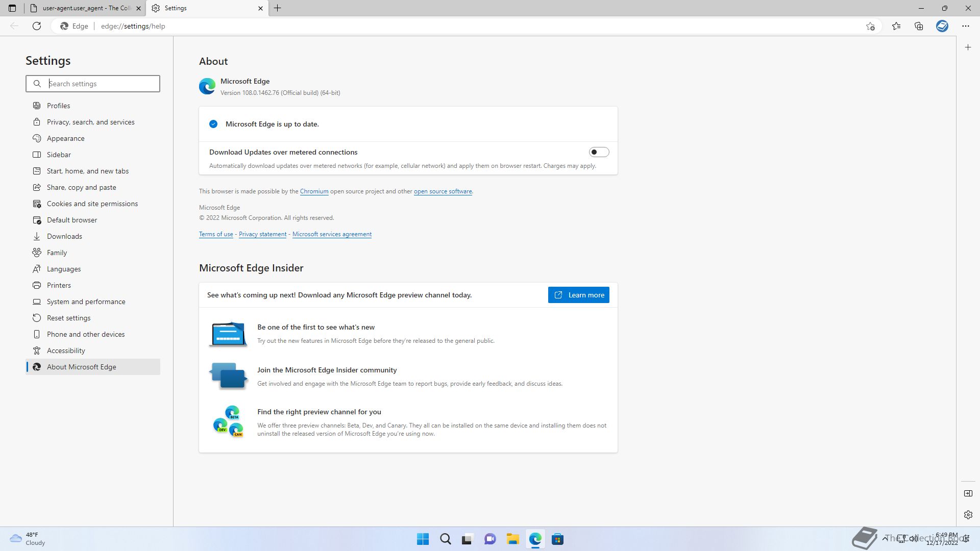Open a new tab with plus button
The image size is (980, 551).
[x=278, y=8]
